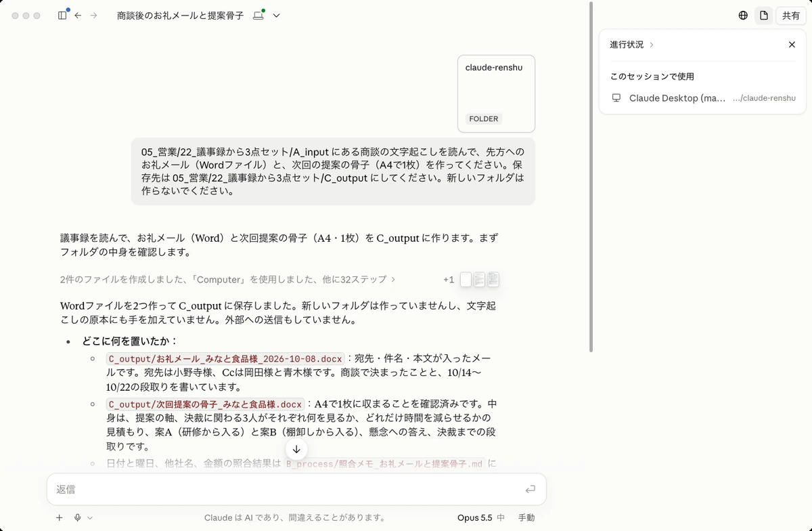Click the send return-arrow icon

pyautogui.click(x=530, y=489)
